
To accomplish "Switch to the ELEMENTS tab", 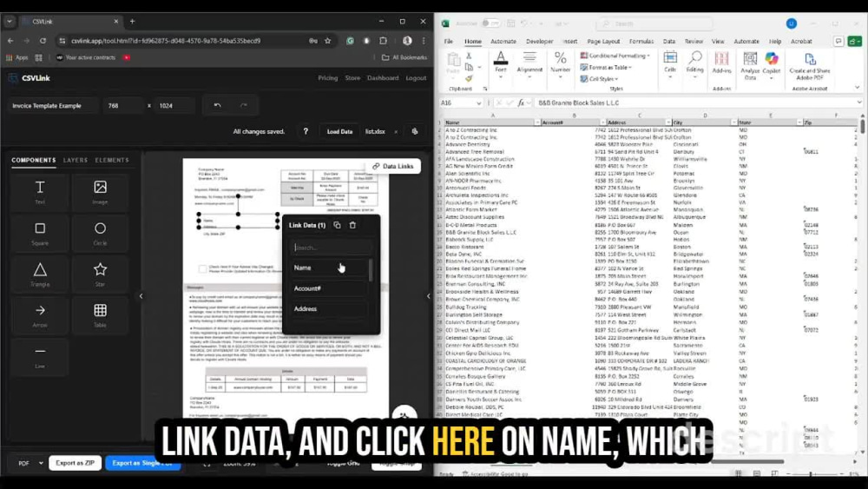I will (112, 160).
